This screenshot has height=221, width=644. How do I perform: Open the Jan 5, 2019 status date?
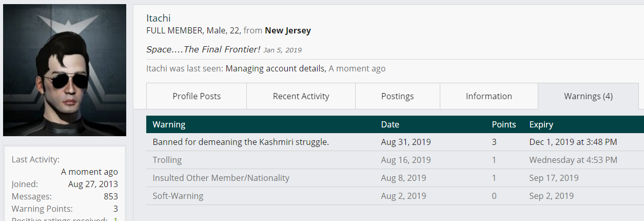click(x=282, y=50)
